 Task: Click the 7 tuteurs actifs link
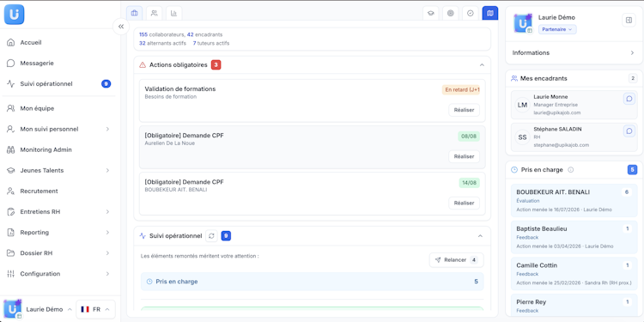click(211, 43)
